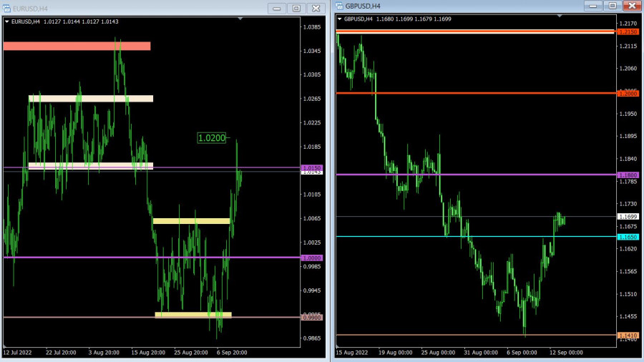Click the 1.0200 text label on EURUSD
This screenshot has width=644, height=362.
pyautogui.click(x=211, y=138)
